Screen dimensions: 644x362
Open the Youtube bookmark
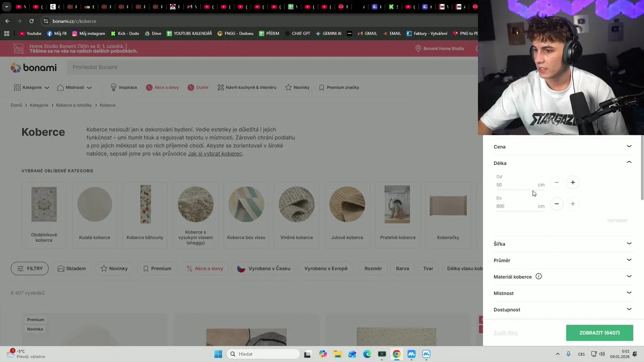(x=30, y=34)
